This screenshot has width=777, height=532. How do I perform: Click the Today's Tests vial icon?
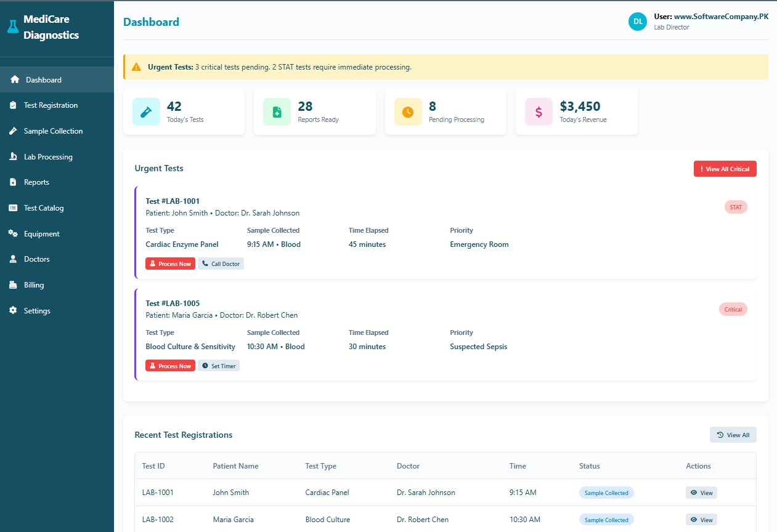point(146,112)
